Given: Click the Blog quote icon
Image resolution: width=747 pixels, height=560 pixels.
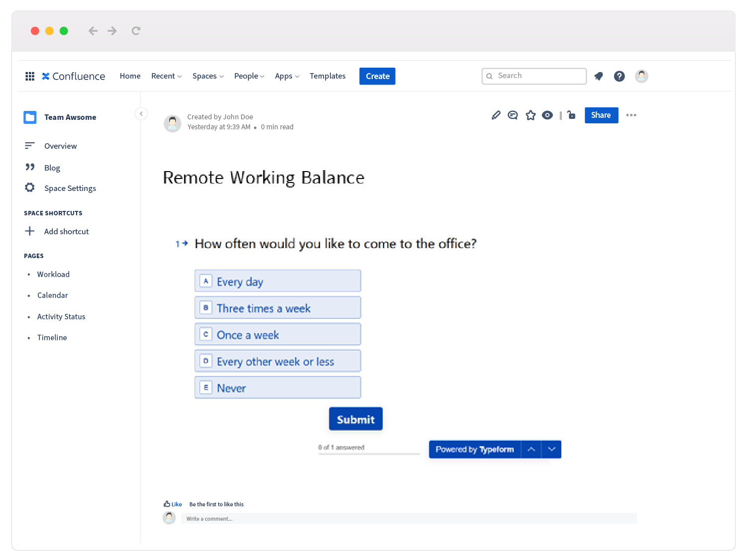Looking at the screenshot, I should coord(30,167).
